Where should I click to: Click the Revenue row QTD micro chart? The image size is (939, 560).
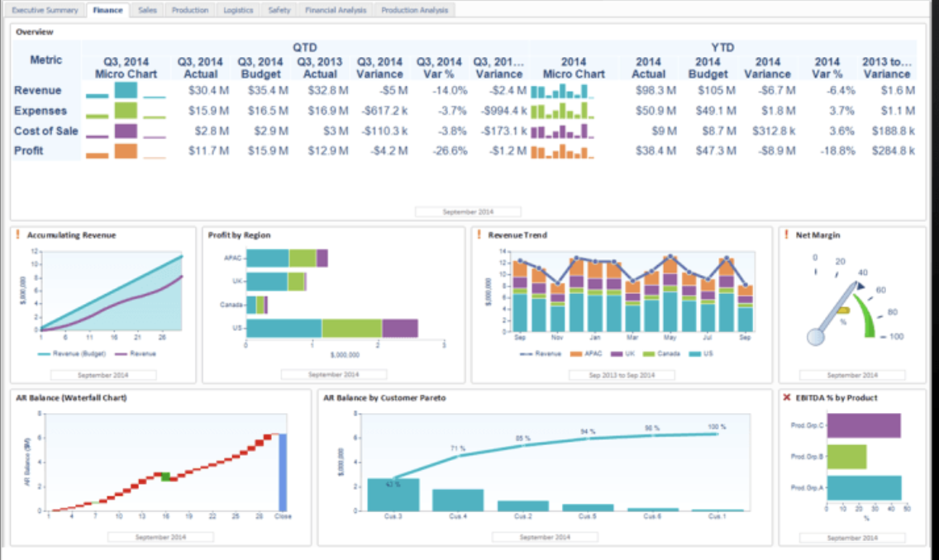(x=126, y=90)
